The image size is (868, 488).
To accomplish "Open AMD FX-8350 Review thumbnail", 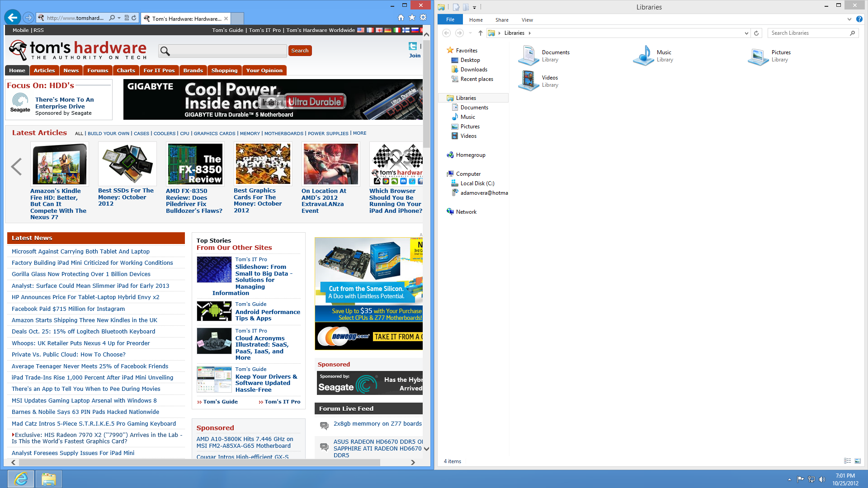I will [x=195, y=164].
